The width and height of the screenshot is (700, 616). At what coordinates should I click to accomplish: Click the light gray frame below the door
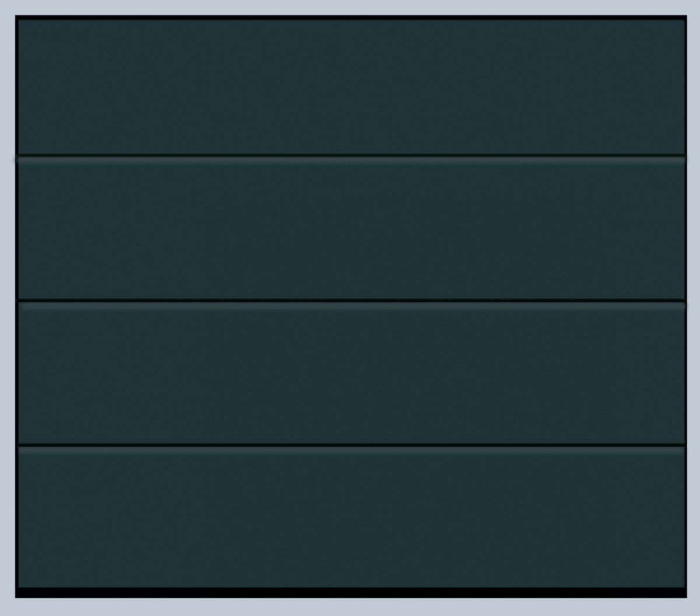(x=350, y=607)
